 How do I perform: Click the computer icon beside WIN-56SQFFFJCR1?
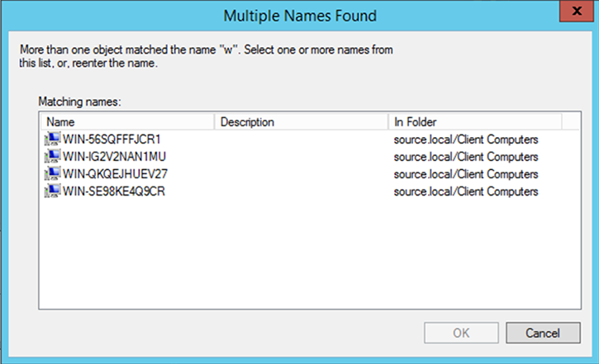[x=52, y=139]
